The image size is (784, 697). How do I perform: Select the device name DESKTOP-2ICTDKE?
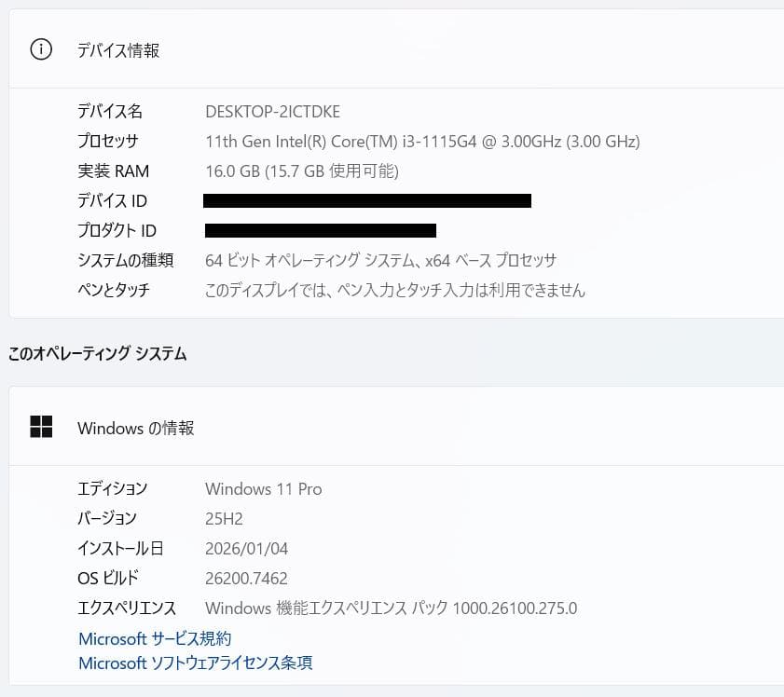[x=273, y=111]
